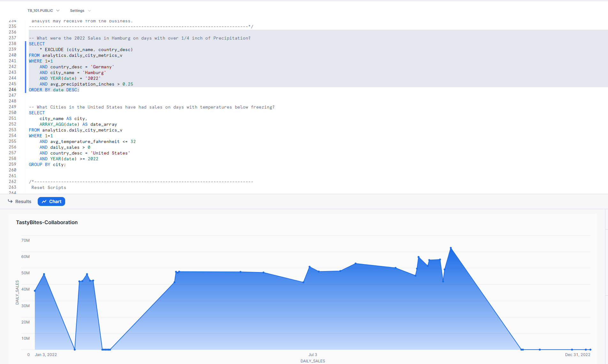Select the blue Chart button
The width and height of the screenshot is (608, 364).
click(51, 201)
